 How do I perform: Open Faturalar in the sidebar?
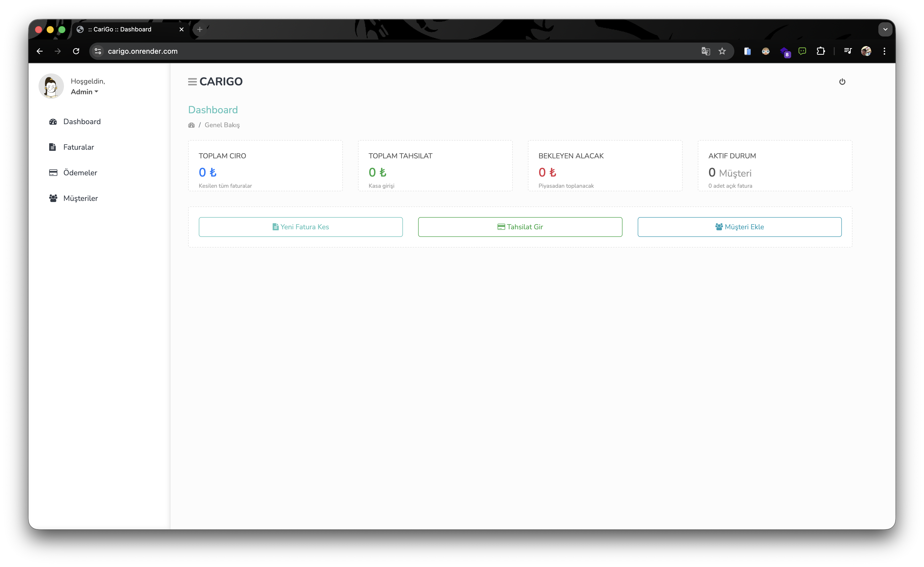(x=78, y=147)
